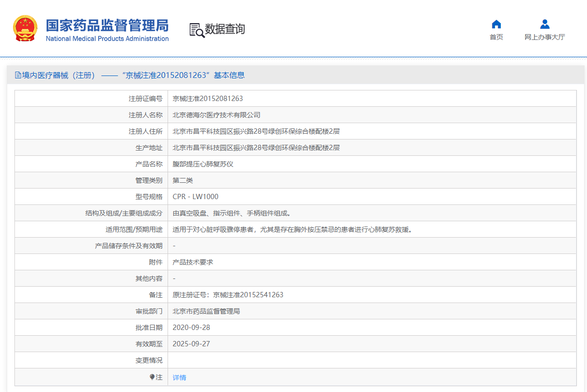Click the 网上办事大厅 label
Screen dimensions: 587x392
tap(545, 37)
